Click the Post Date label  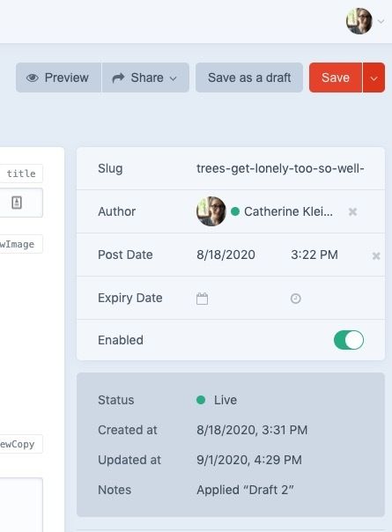point(125,255)
